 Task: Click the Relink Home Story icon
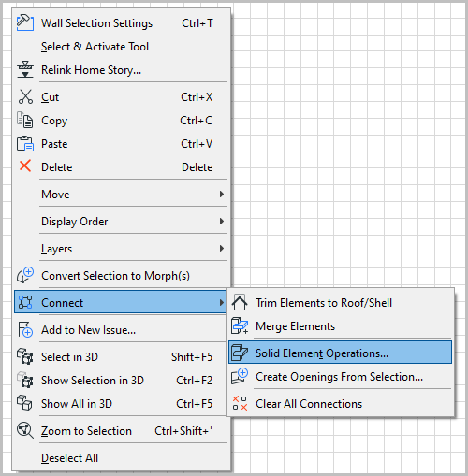coord(25,69)
